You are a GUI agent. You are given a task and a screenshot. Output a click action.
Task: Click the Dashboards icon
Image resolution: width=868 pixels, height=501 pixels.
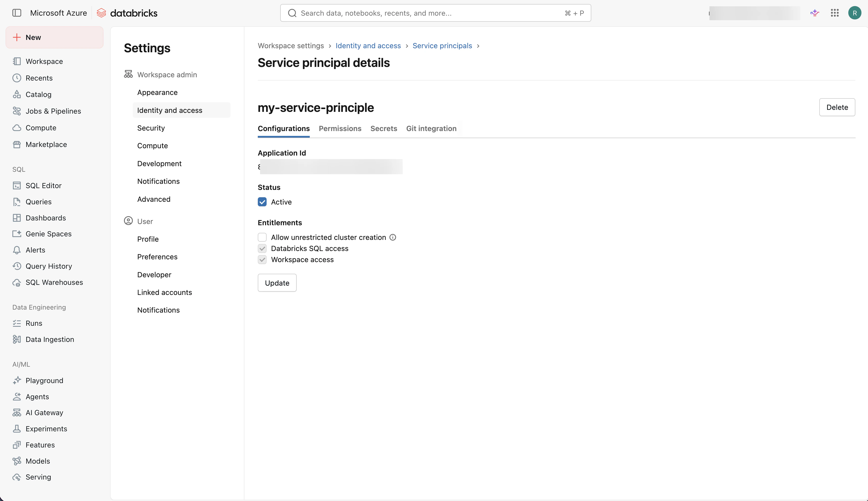coord(17,218)
